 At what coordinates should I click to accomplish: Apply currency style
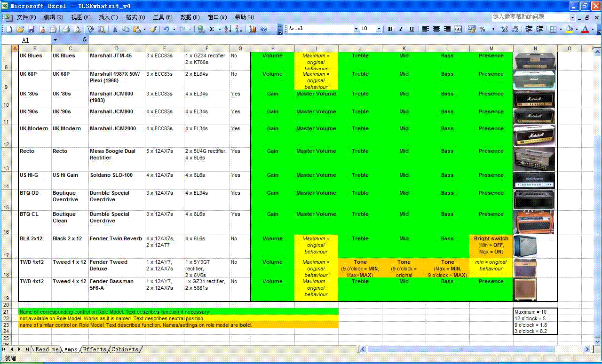(x=472, y=29)
